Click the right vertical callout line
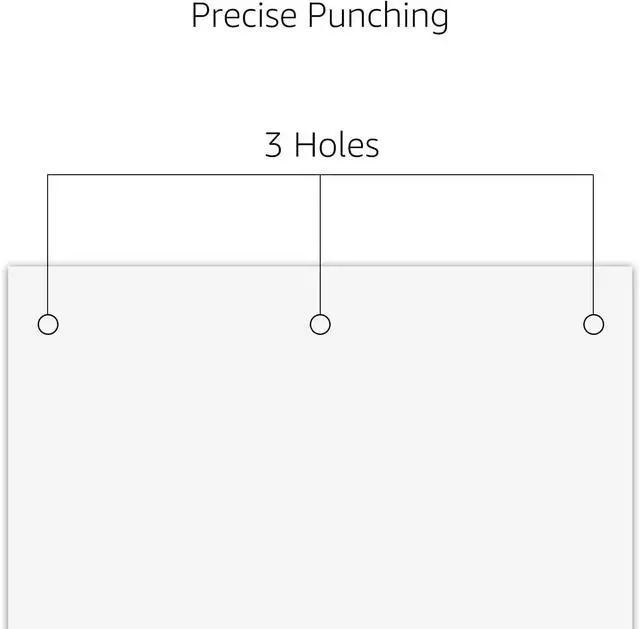This screenshot has height=629, width=640. coord(593,245)
